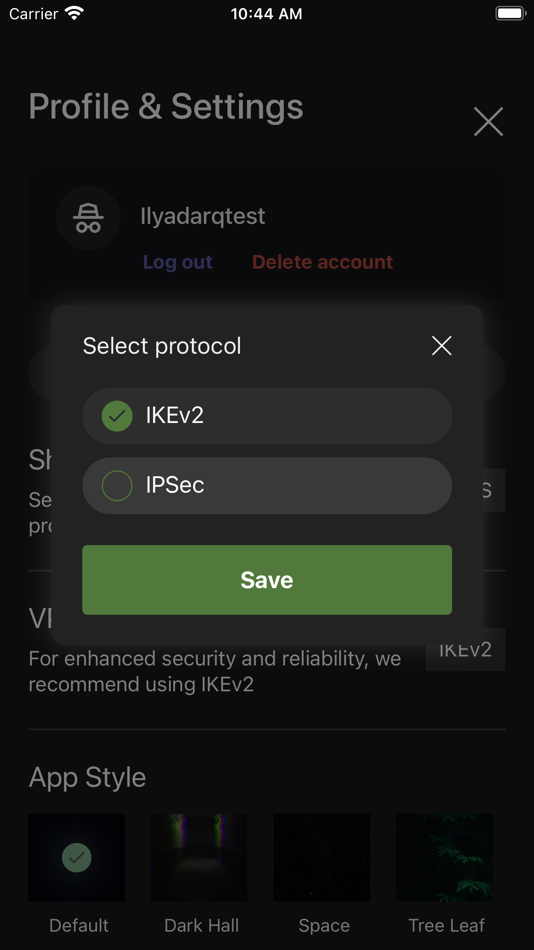Close the Profile & Settings screen

489,122
